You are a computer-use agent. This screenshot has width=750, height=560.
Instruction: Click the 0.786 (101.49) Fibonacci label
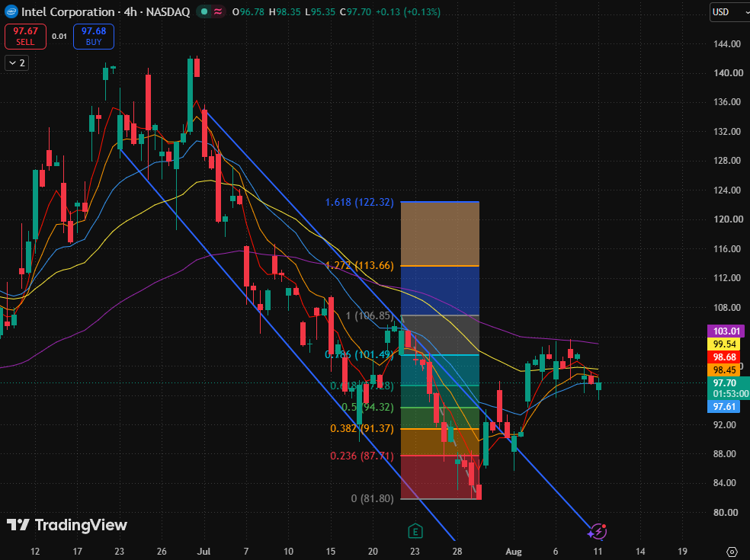(359, 354)
